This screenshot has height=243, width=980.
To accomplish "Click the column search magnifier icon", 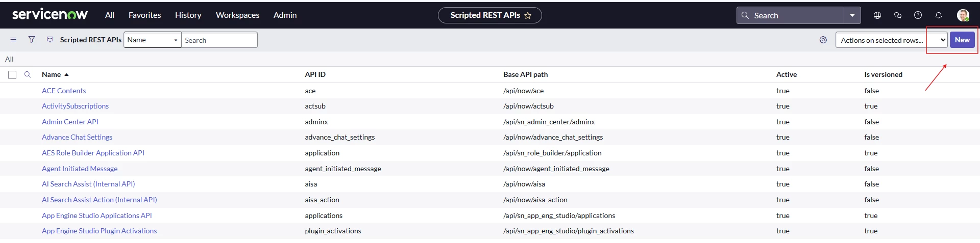I will point(28,74).
